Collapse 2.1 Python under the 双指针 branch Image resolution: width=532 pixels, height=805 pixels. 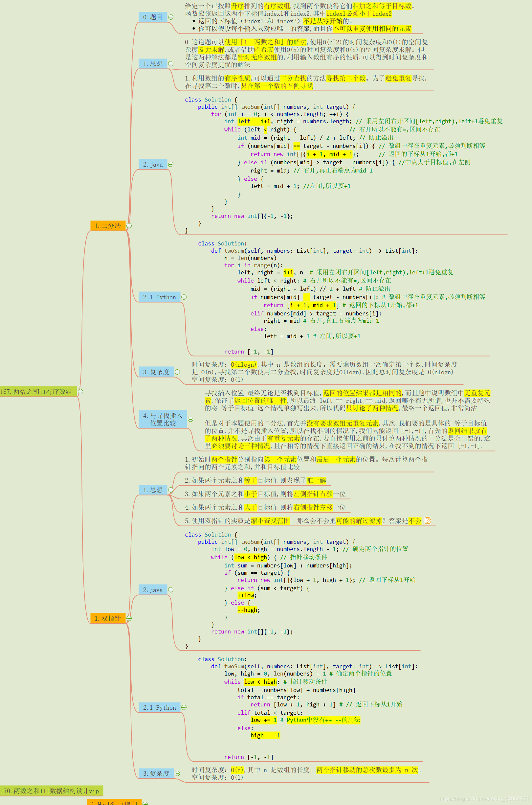(x=184, y=707)
